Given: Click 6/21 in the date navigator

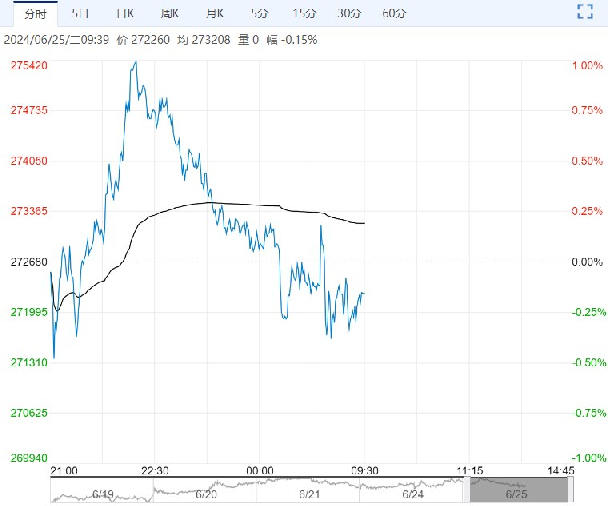Looking at the screenshot, I should click(x=310, y=493).
